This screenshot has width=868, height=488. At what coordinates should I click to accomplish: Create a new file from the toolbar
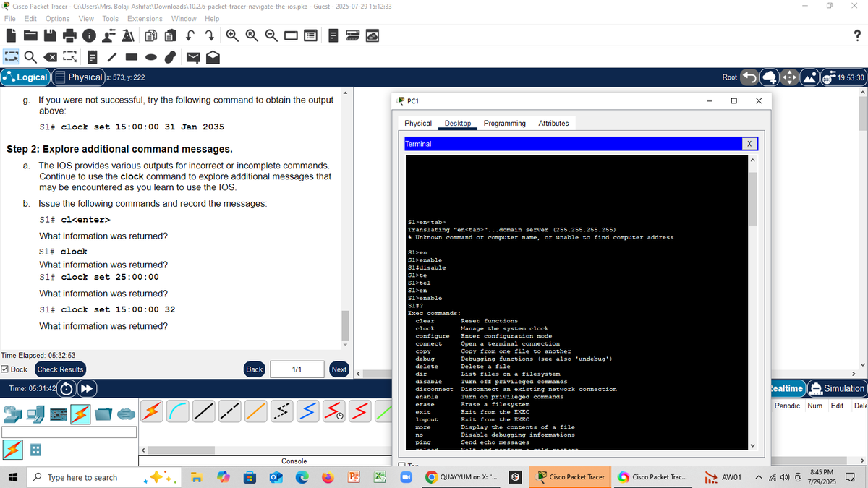(x=12, y=35)
